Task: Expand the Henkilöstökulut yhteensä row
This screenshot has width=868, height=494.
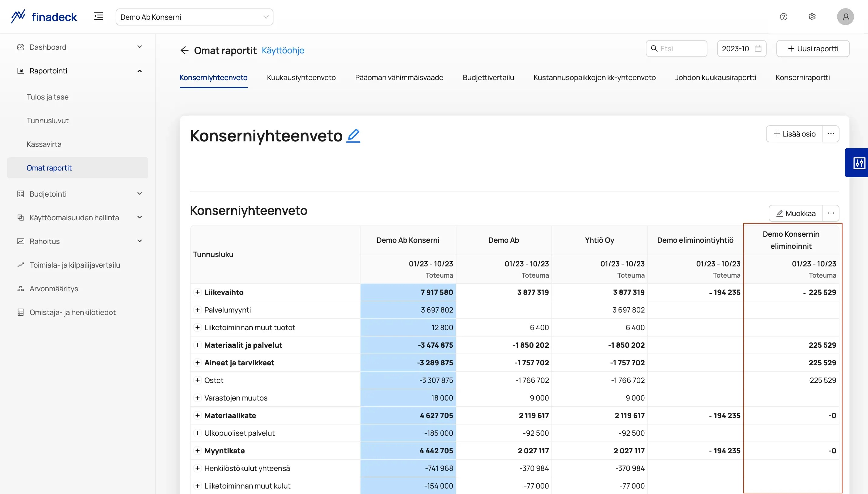Action: [198, 468]
